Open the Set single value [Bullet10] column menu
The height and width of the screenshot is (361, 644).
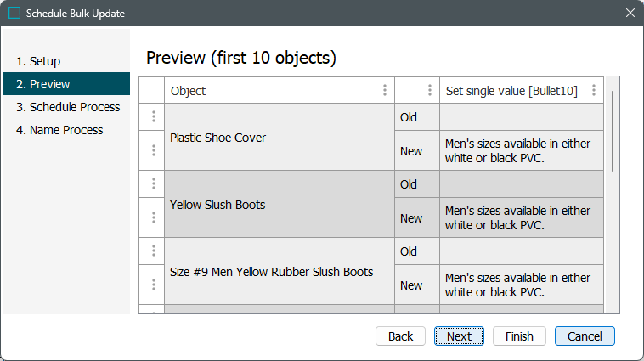(593, 91)
